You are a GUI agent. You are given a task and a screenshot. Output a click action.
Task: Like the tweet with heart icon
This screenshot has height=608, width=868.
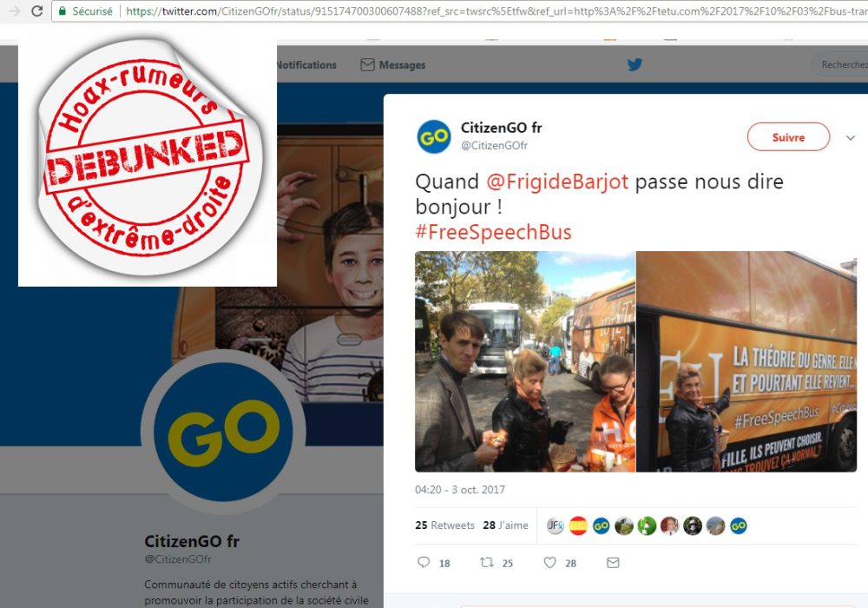pyautogui.click(x=549, y=563)
